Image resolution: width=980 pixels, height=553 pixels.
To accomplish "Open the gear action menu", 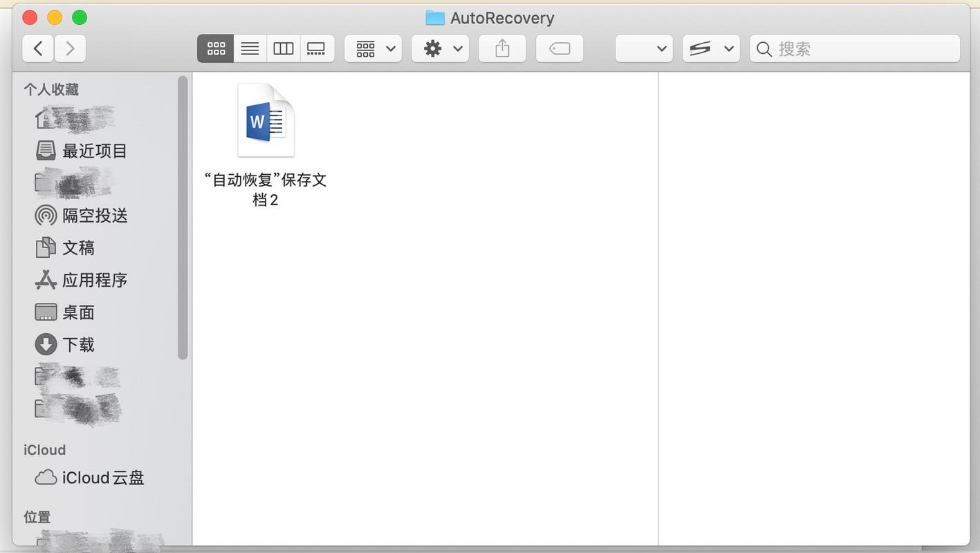I will click(441, 48).
